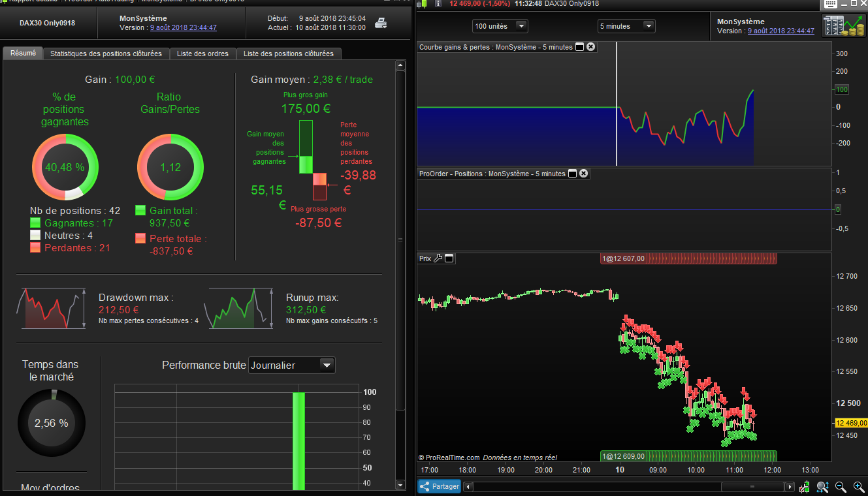Screen dimensions: 868x496
Task: Click the green Gain total legend swatch
Action: 140,210
